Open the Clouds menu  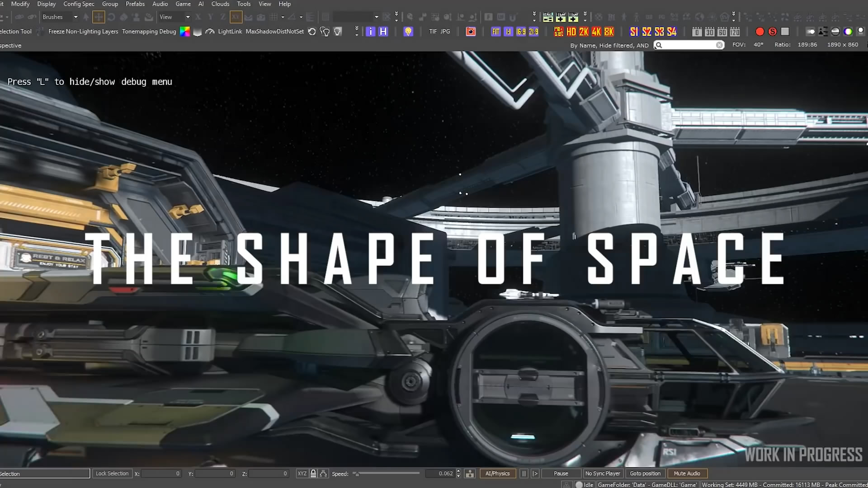pyautogui.click(x=220, y=4)
